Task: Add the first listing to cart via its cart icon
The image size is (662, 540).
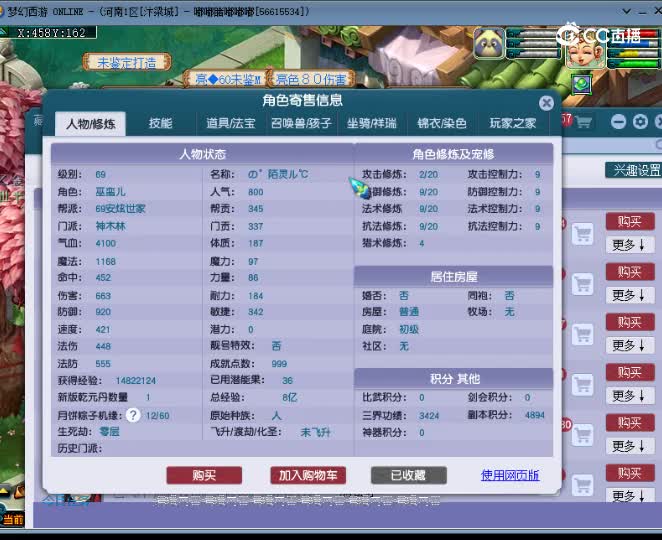Action: (583, 234)
